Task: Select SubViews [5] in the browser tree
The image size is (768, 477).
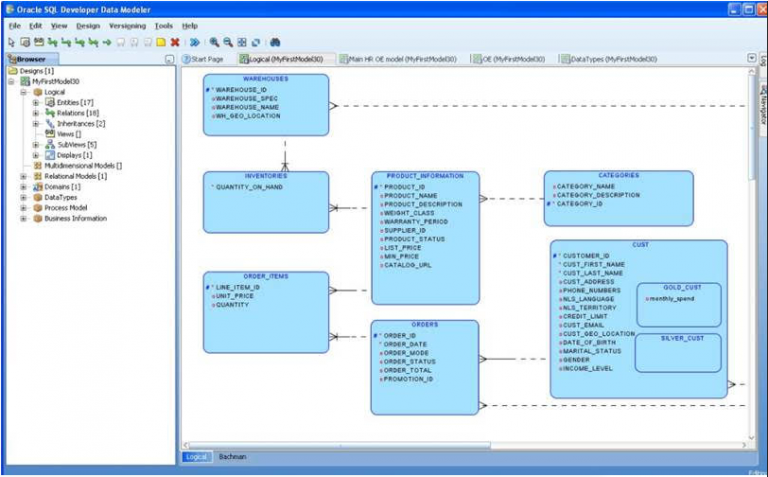Action: tap(76, 144)
